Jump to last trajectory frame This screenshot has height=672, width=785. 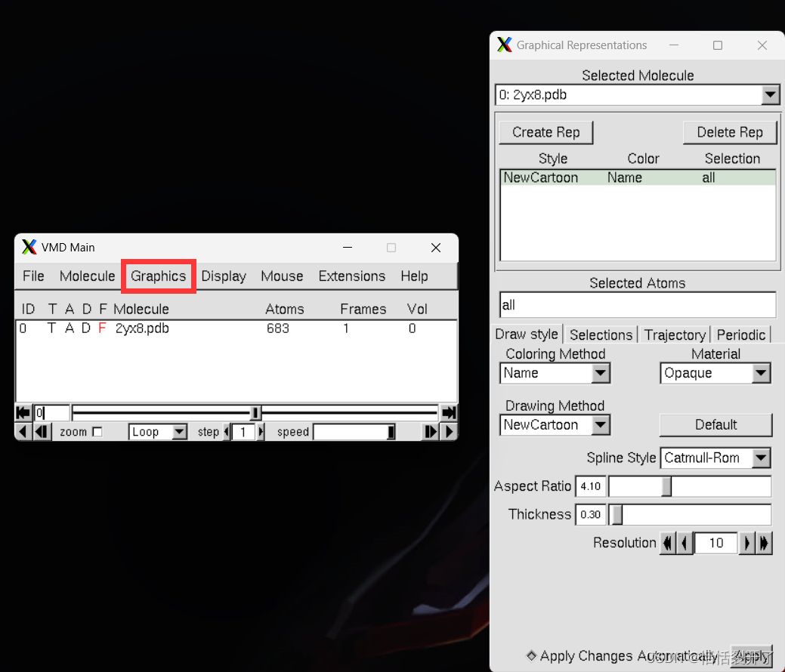click(448, 412)
